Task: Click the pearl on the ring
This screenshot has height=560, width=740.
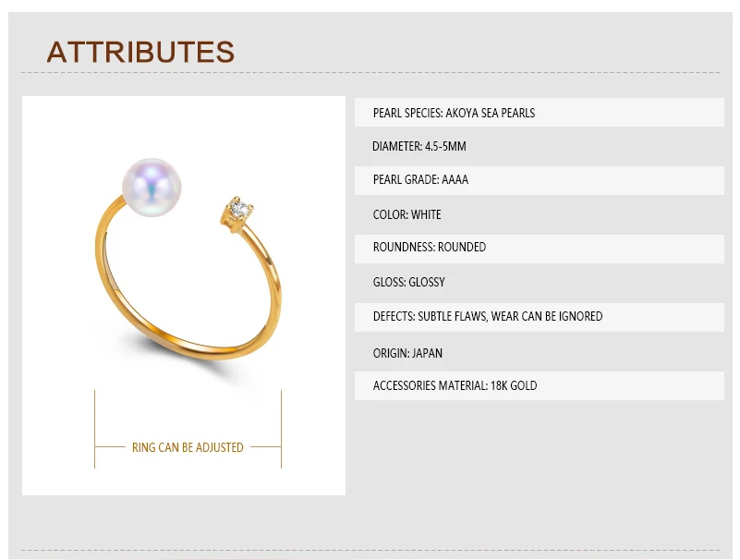Action: click(x=152, y=187)
